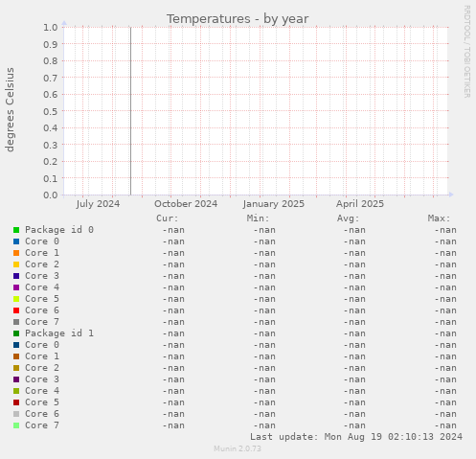Select the lime Core 5 legend swatch
This screenshot has width=476, height=459.
(x=16, y=299)
